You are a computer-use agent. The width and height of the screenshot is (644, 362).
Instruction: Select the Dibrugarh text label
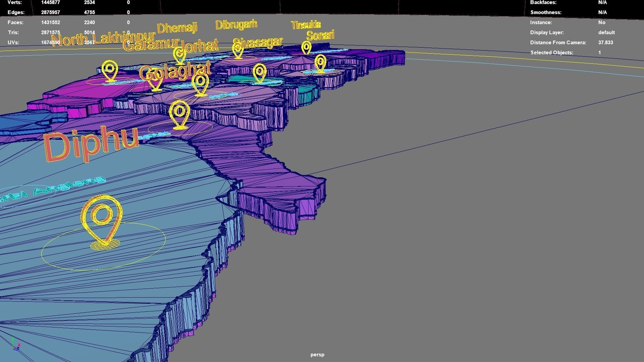click(236, 24)
